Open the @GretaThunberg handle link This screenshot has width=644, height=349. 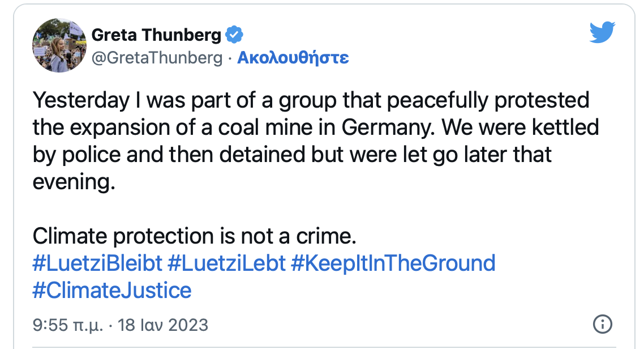tap(157, 57)
